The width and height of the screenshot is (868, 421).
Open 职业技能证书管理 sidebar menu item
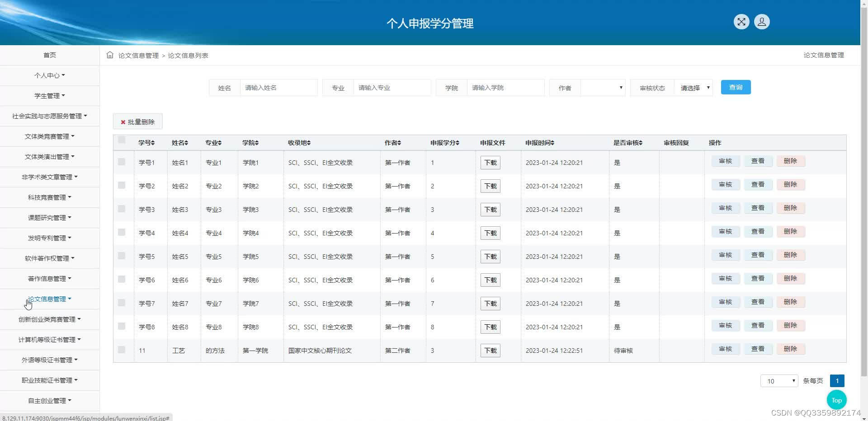tap(50, 380)
